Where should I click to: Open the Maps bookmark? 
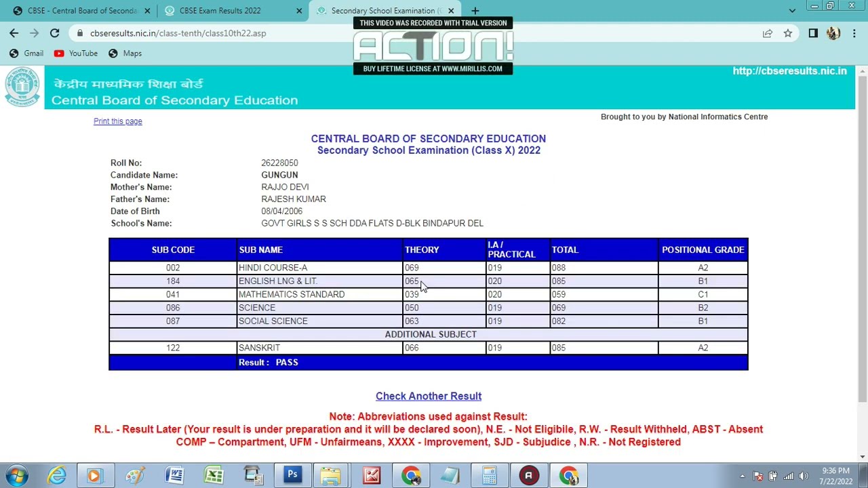pos(125,54)
